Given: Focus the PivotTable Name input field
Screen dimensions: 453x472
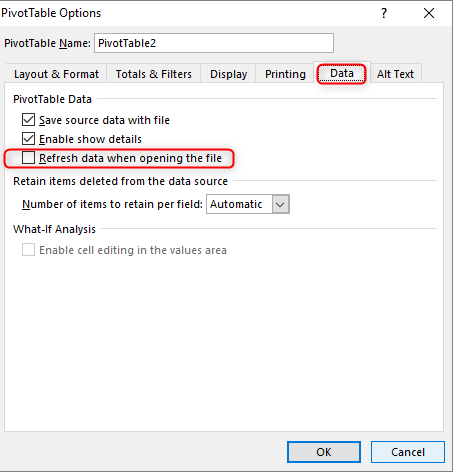Looking at the screenshot, I should (x=214, y=43).
